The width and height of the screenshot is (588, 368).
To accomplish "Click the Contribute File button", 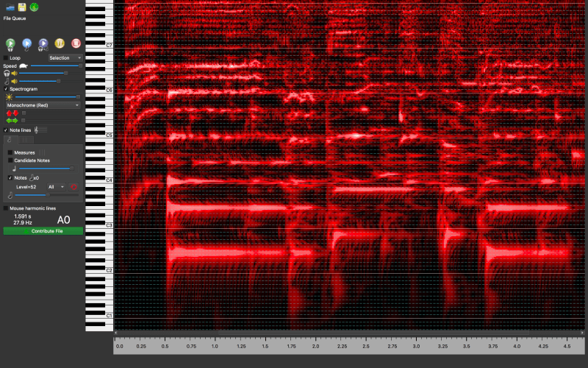I will coord(43,231).
